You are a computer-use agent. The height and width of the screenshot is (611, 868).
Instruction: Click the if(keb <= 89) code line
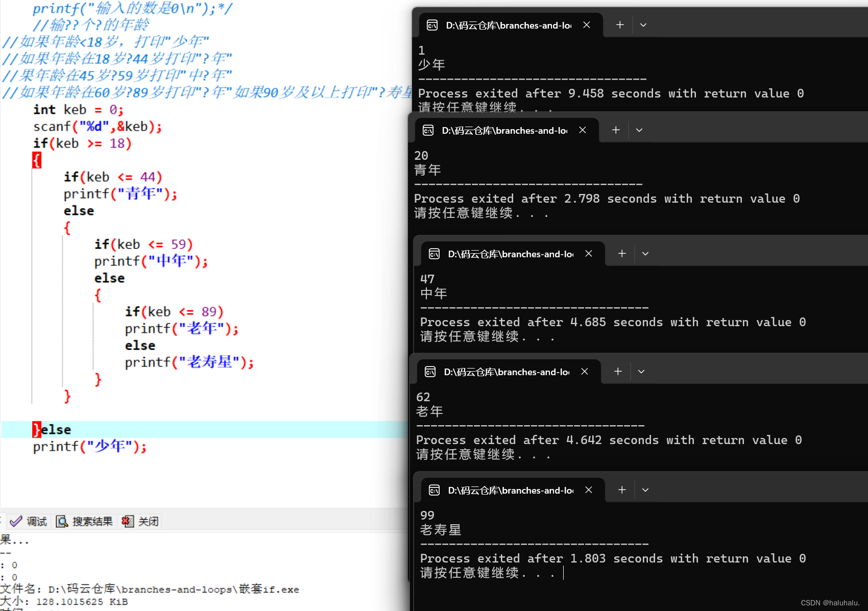coord(174,312)
